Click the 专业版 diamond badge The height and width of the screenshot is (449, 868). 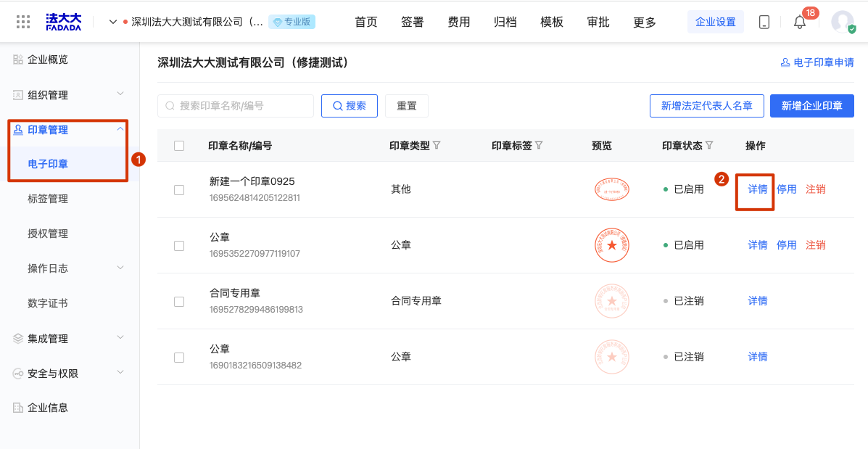[x=292, y=22]
